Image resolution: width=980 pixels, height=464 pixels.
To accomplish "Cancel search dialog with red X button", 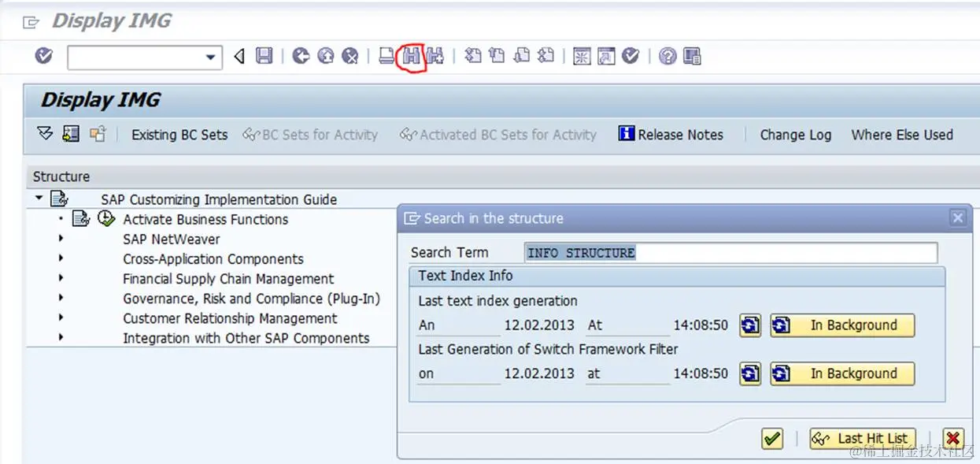I will 953,439.
